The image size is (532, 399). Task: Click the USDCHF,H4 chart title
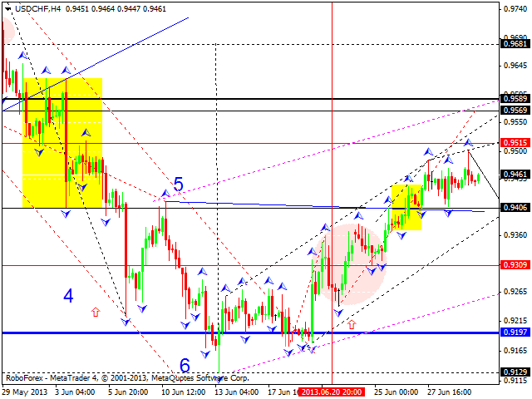click(39, 7)
